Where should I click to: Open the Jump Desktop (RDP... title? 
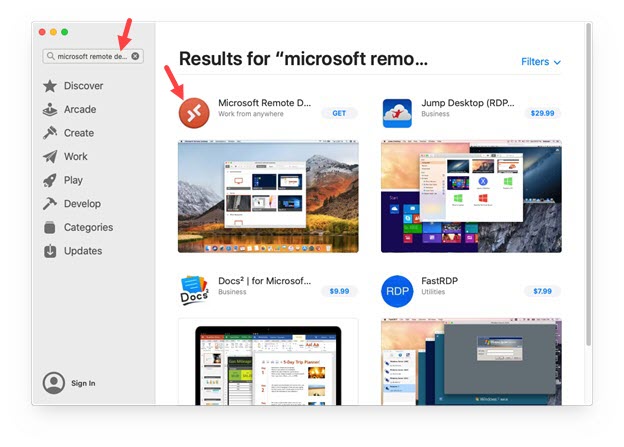point(468,103)
